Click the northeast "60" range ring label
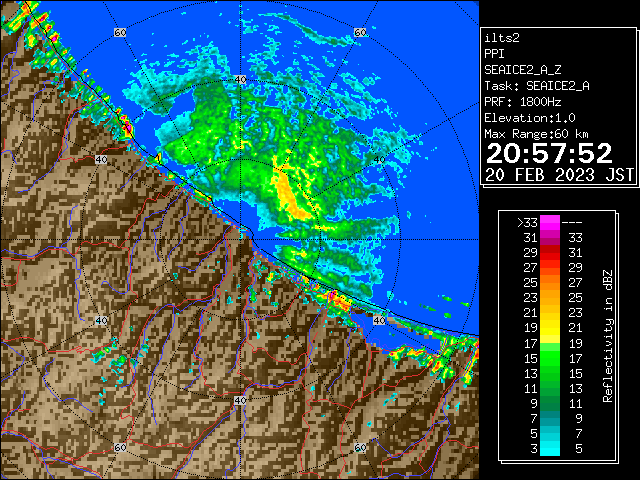The width and height of the screenshot is (640, 480). click(x=360, y=32)
